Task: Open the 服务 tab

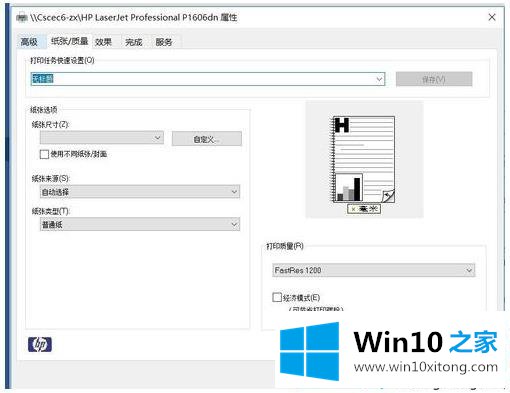Action: click(x=164, y=42)
